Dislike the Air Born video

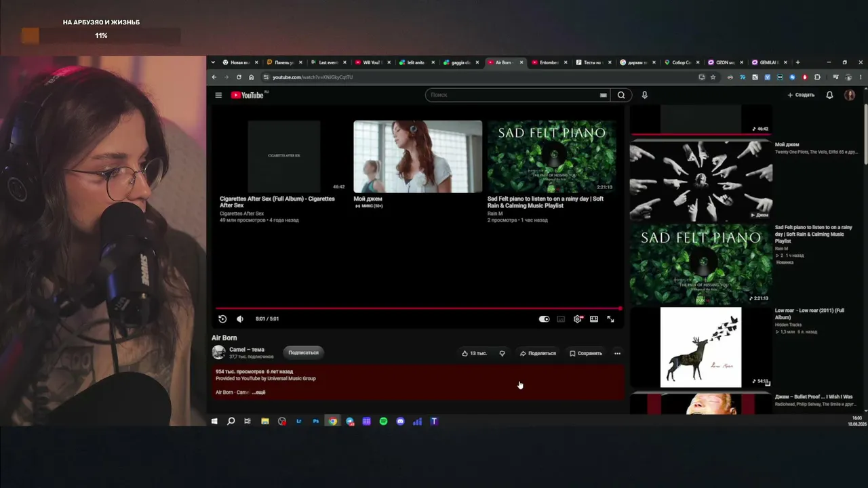[502, 353]
